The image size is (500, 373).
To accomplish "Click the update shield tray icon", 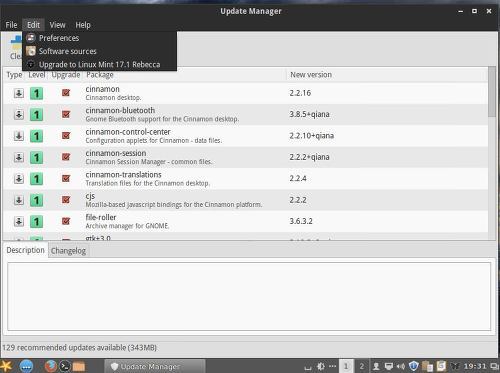I will (414, 366).
